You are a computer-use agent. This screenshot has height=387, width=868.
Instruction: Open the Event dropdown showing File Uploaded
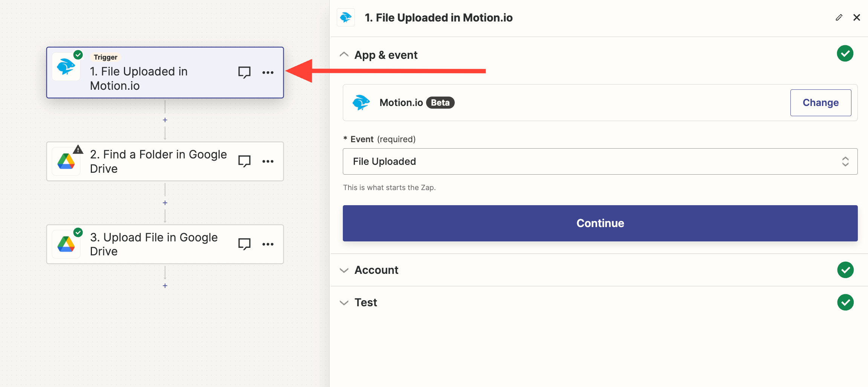(600, 161)
